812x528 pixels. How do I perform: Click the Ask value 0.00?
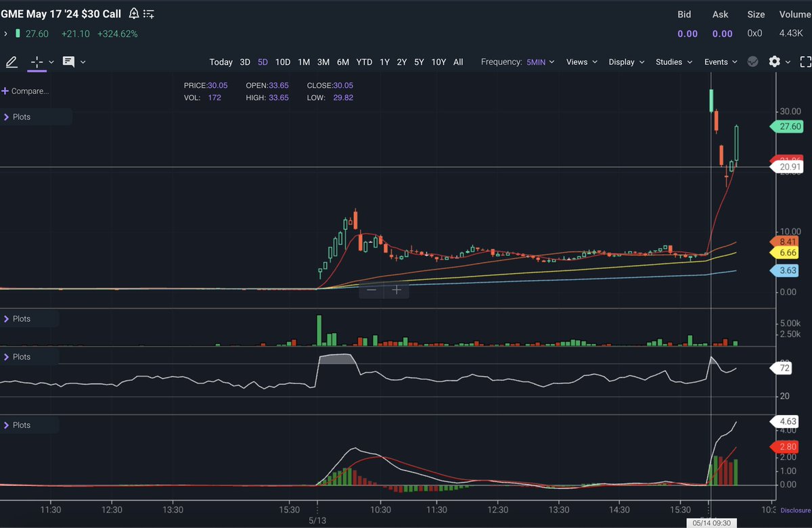(723, 33)
